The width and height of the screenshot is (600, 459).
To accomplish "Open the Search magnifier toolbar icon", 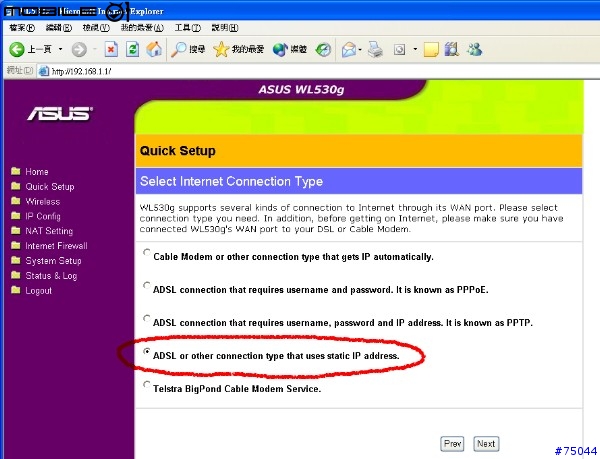I will coord(178,49).
